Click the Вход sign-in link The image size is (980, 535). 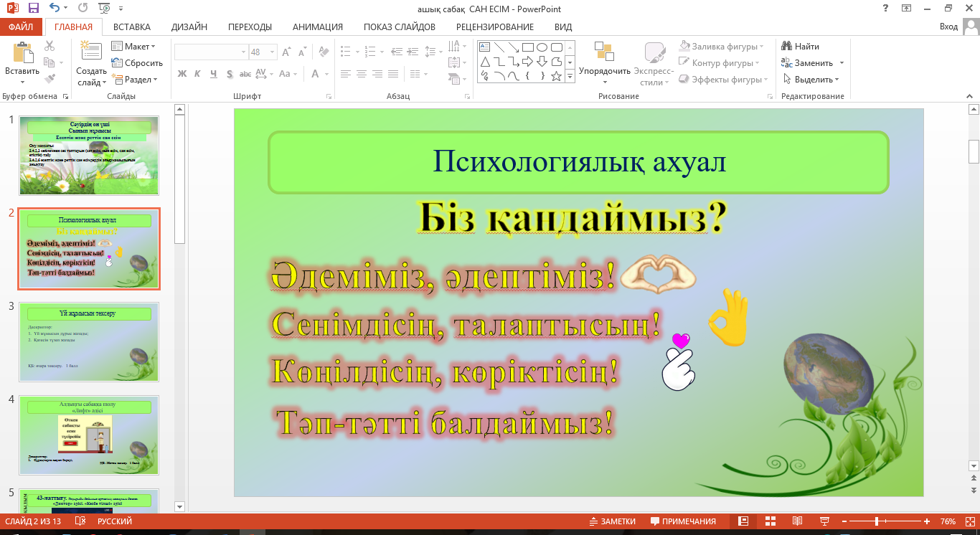[948, 27]
